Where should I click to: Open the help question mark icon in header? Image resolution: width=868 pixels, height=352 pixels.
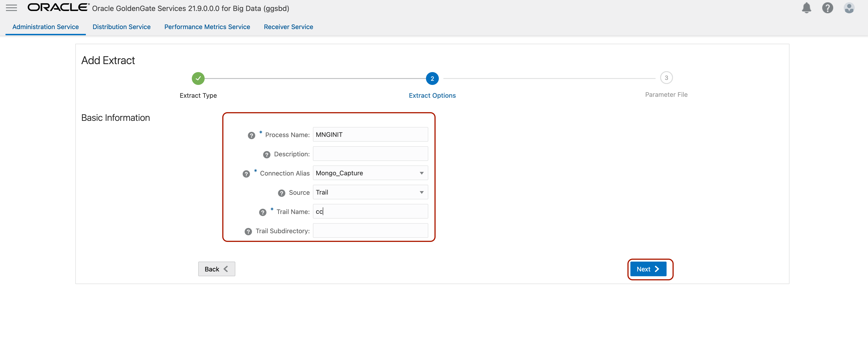(x=827, y=8)
